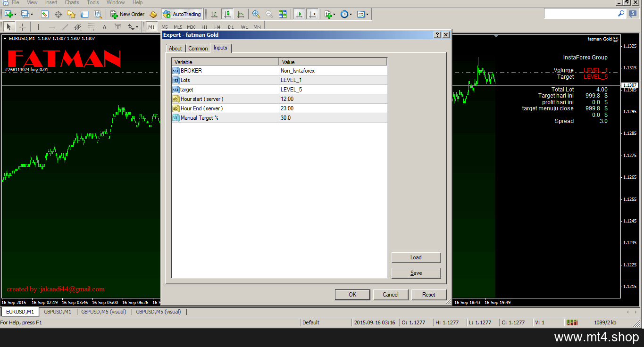Click the New Order button

(127, 14)
